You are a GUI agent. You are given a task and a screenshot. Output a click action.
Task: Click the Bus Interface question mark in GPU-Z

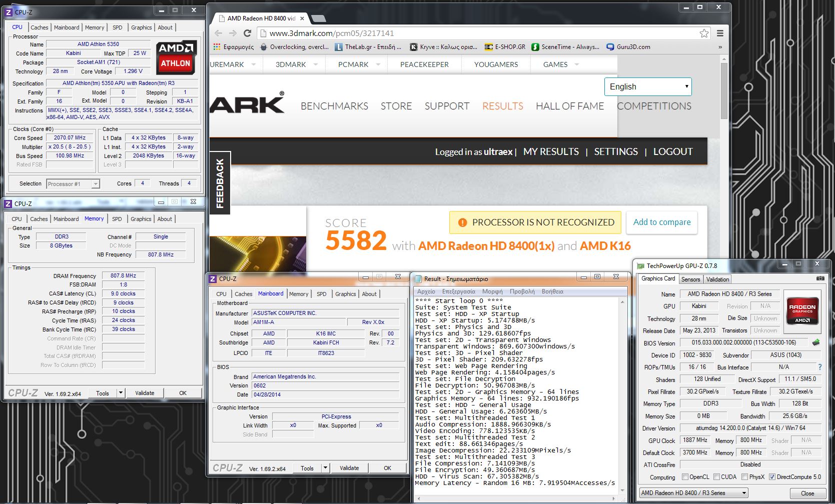pyautogui.click(x=819, y=367)
